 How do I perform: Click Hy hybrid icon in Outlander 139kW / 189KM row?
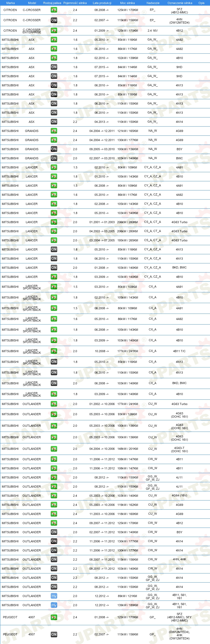(54, 605)
